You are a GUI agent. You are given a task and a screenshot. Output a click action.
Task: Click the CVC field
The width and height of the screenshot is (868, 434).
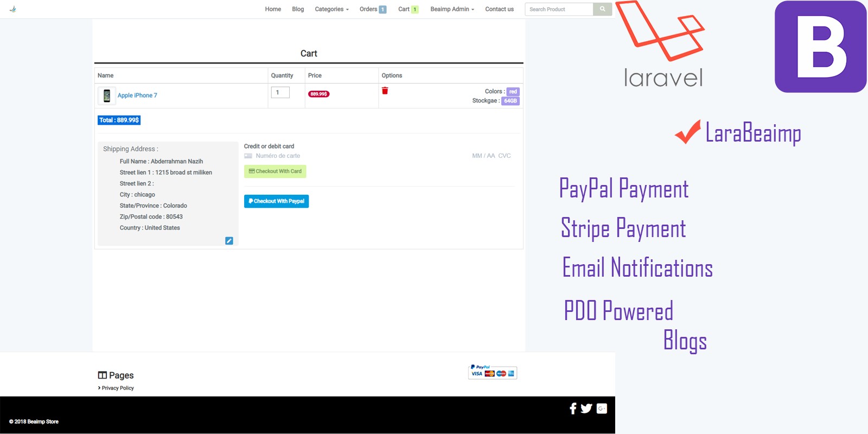coord(505,156)
